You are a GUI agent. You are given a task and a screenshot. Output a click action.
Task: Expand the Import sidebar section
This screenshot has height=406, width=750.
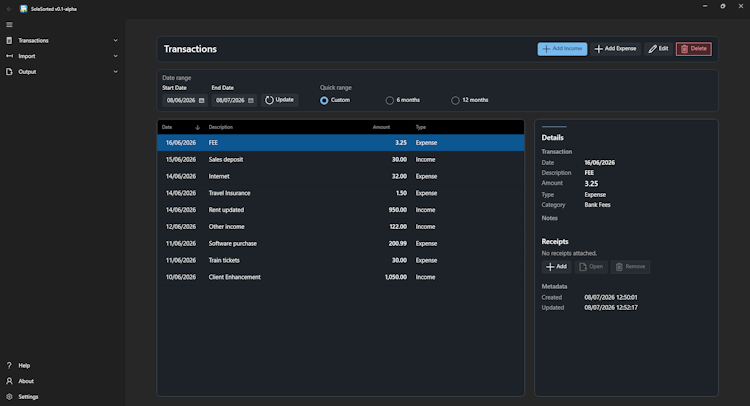click(62, 56)
